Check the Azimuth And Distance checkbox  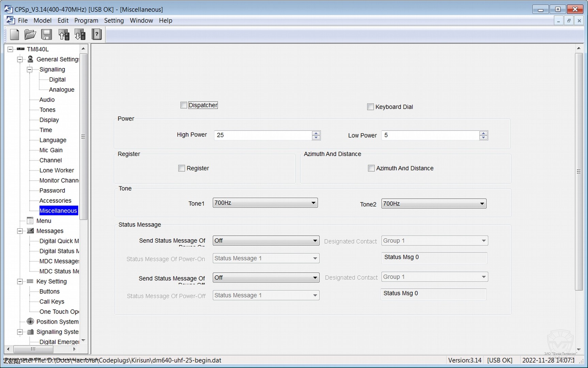371,168
